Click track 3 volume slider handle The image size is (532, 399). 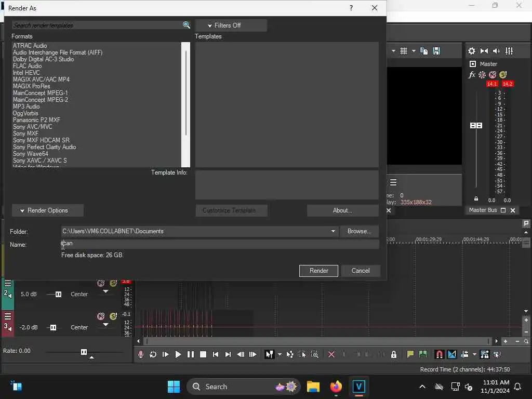(x=54, y=327)
